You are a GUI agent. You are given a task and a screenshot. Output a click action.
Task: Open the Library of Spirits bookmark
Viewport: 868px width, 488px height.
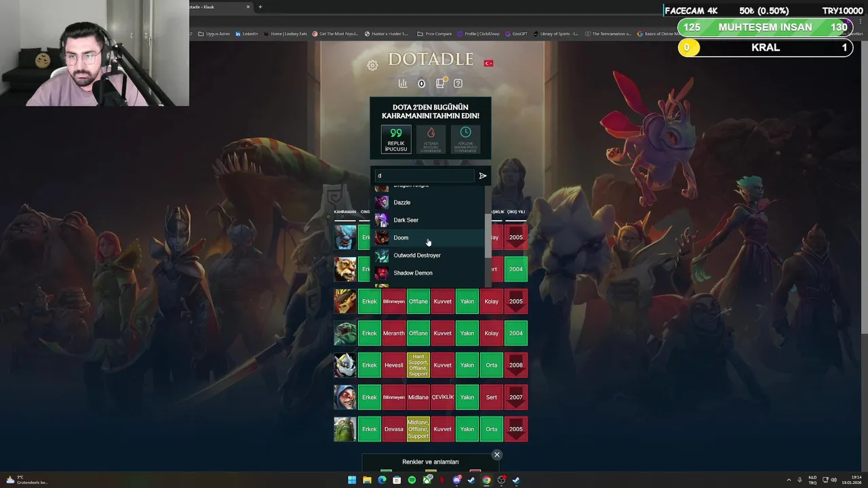tap(555, 33)
